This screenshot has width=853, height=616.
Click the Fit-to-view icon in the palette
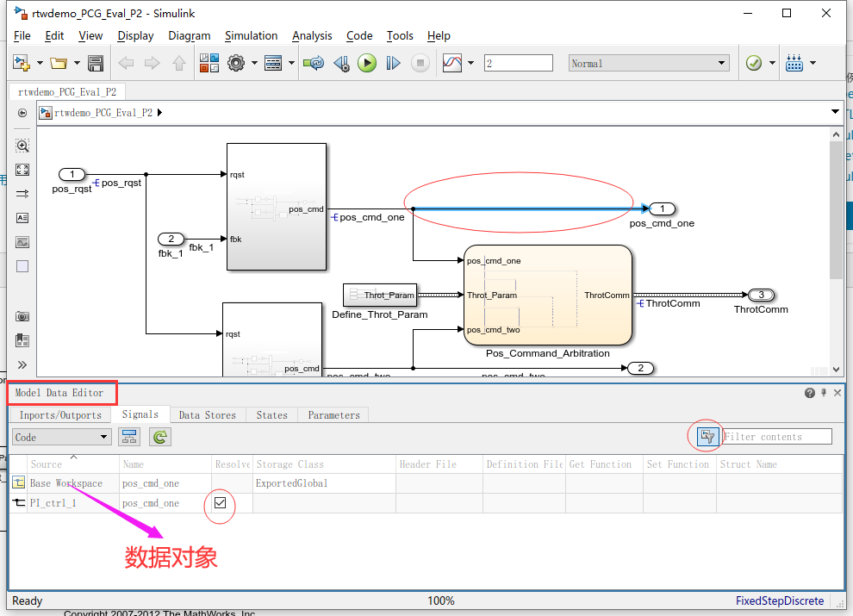(22, 169)
